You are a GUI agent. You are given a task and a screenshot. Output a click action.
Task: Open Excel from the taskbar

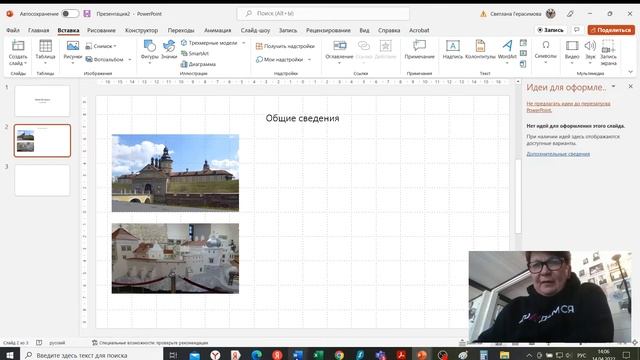click(x=319, y=355)
